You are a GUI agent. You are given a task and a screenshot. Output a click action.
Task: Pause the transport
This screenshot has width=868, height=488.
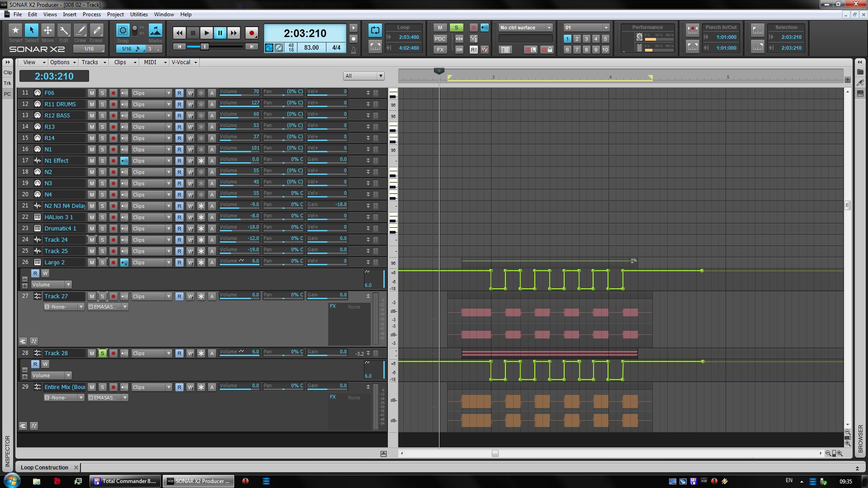[x=220, y=33]
